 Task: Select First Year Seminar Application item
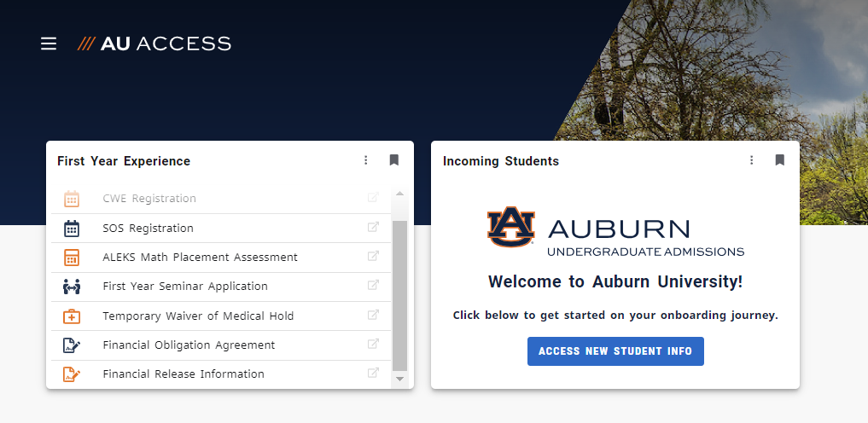(x=185, y=287)
